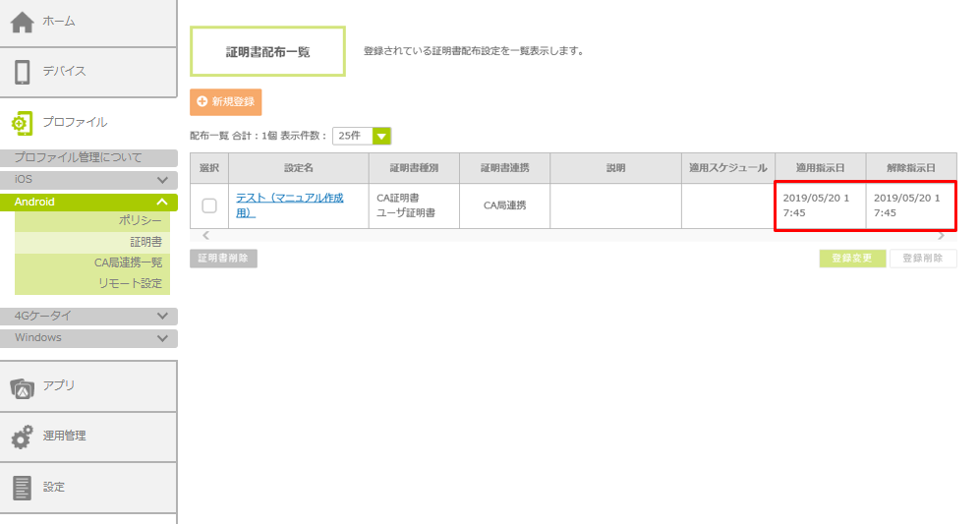Collapse the Android section
Screen dimensions: 980x525
[x=163, y=202]
